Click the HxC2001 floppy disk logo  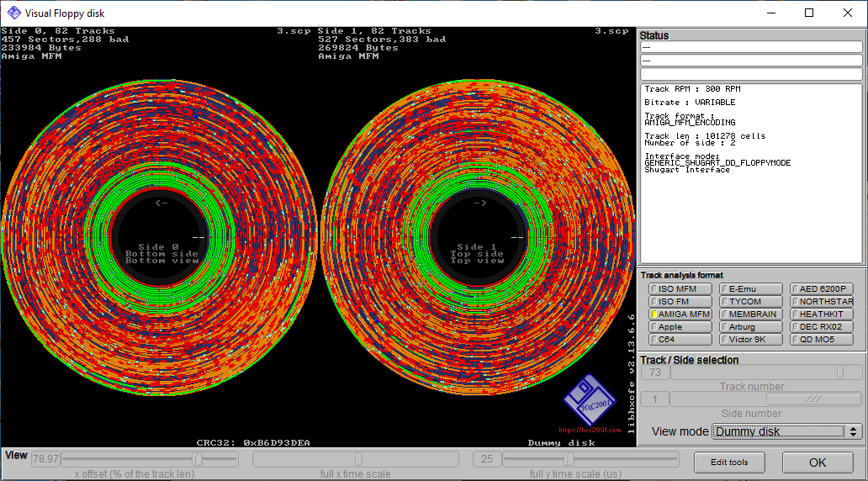pos(590,399)
